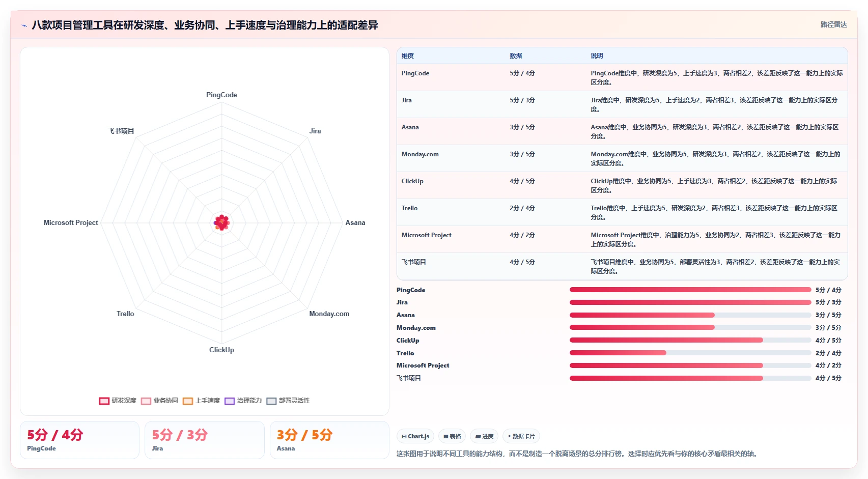868x479 pixels.
Task: Click the 5分 / 4分 PingCode summary card
Action: tap(79, 440)
